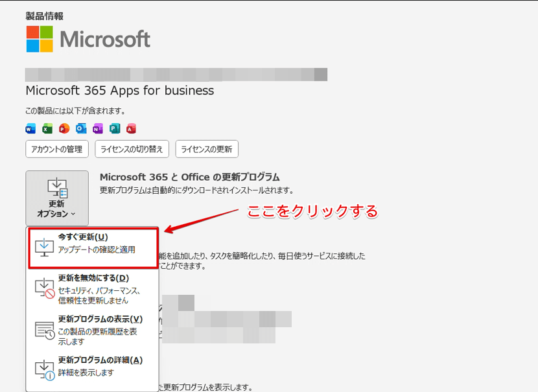Select the PowerPoint product icon
The height and width of the screenshot is (392, 538).
click(63, 129)
